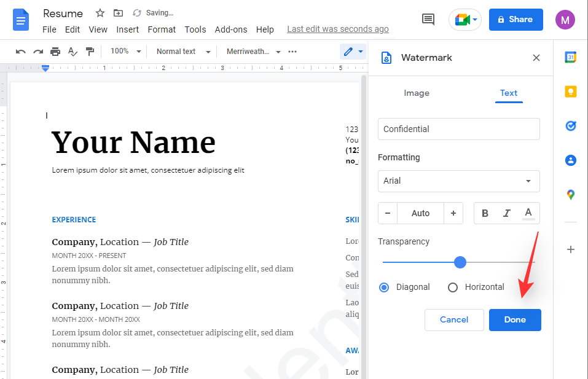Open the Insert menu
The height and width of the screenshot is (379, 588).
coord(127,29)
